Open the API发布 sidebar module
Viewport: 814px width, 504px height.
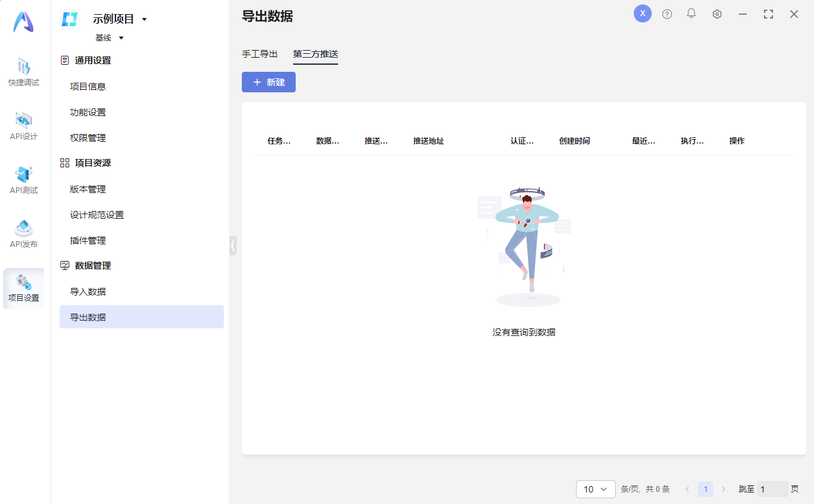coord(24,235)
